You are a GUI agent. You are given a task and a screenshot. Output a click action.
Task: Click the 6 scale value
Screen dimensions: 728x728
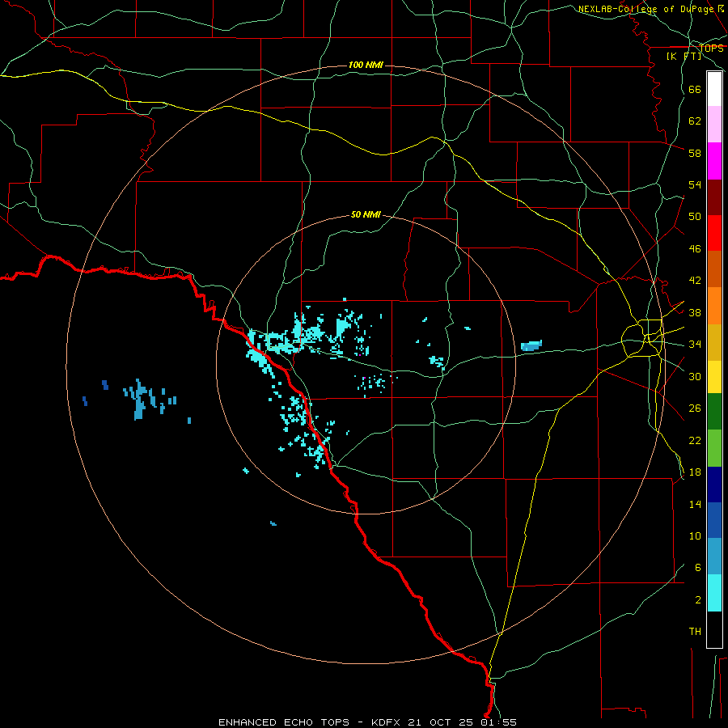coord(698,568)
